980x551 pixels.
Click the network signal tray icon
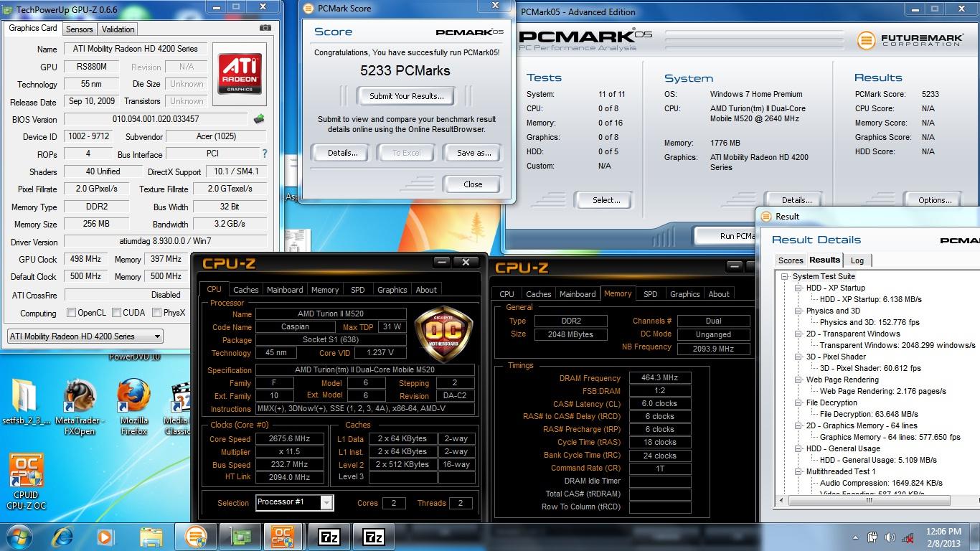908,537
